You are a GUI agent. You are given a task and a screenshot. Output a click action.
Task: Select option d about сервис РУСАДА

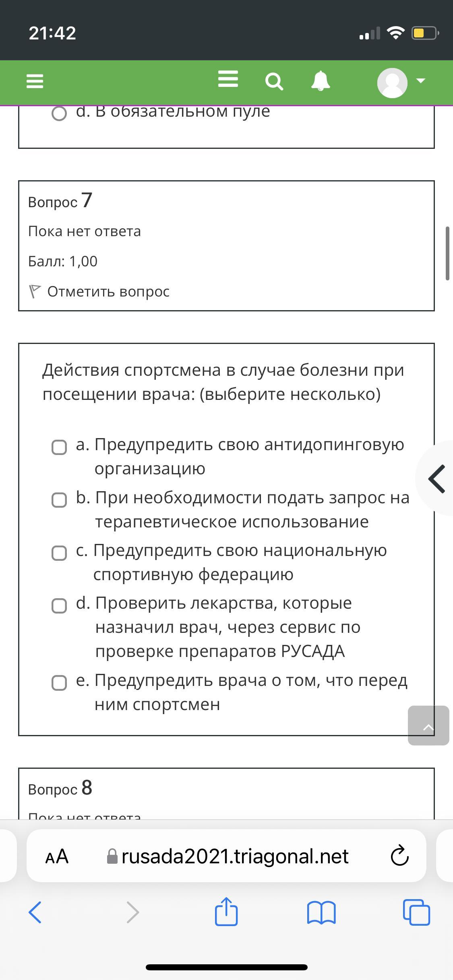59,606
